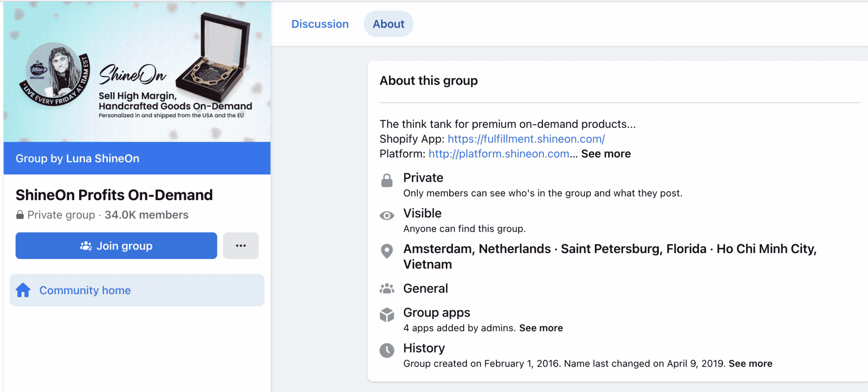Click the Private lock icon in About
868x392 pixels.
click(x=387, y=181)
